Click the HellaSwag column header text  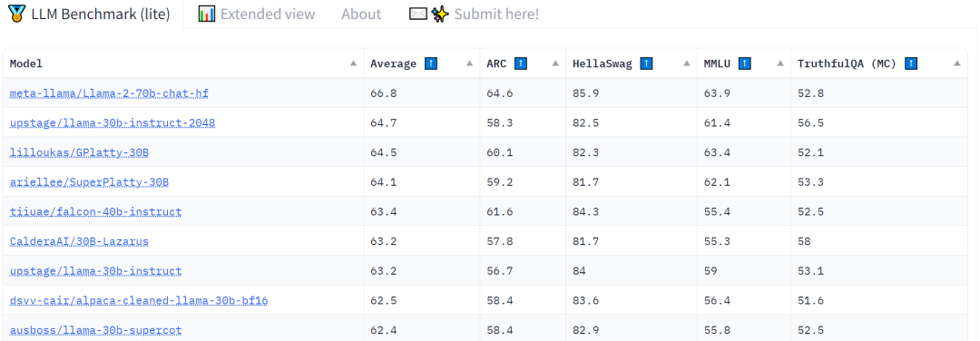coord(603,63)
